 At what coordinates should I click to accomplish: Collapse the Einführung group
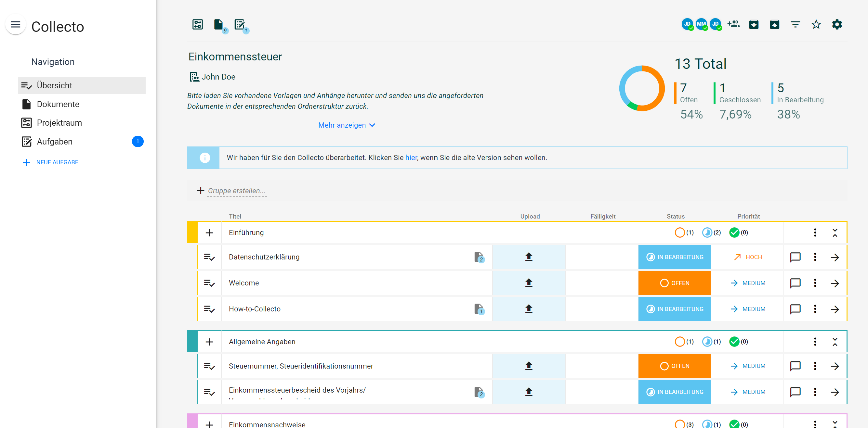(x=835, y=233)
